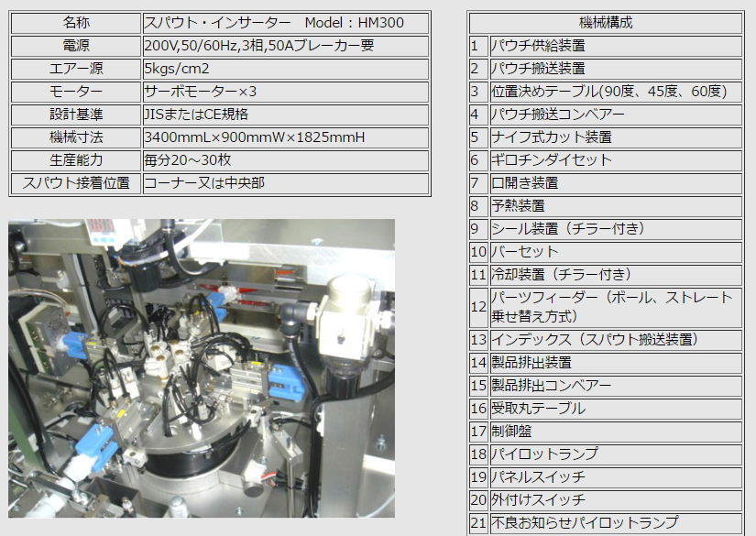This screenshot has width=756, height=536.
Task: Select the '機械寸法' label cell
Action: (76, 137)
